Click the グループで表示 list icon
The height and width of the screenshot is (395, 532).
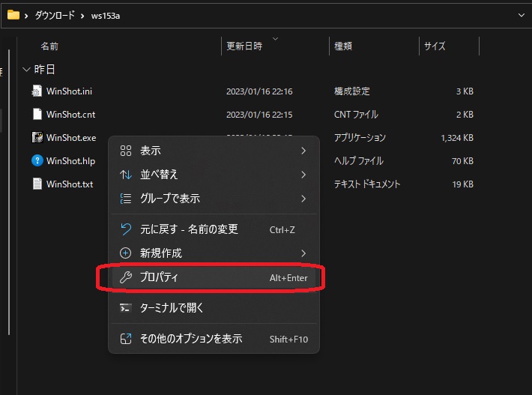coord(126,199)
